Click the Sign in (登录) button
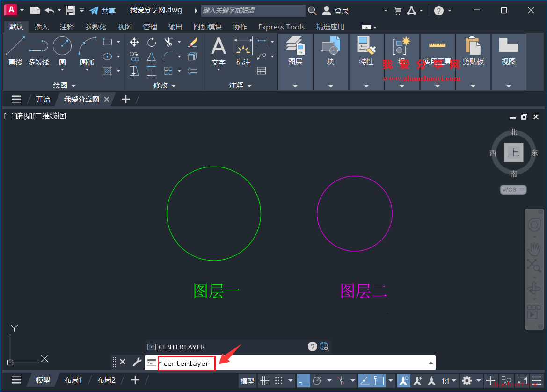The height and width of the screenshot is (392, 547). (335, 11)
